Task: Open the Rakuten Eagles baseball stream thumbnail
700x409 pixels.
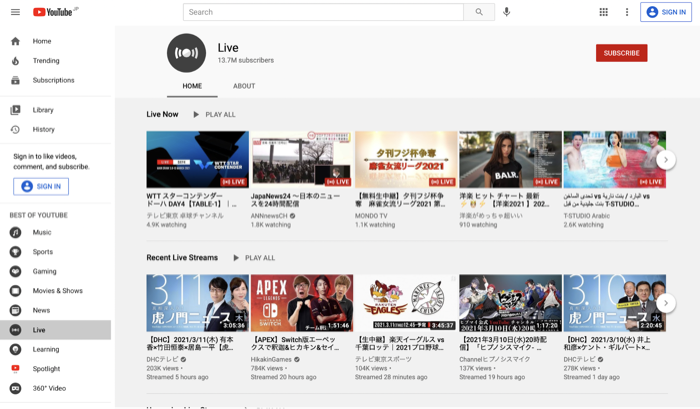Action: coord(406,303)
